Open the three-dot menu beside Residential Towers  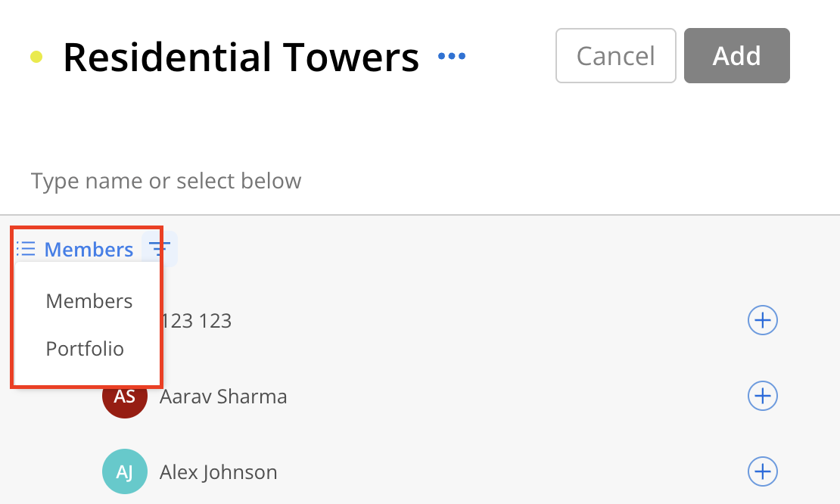point(452,56)
